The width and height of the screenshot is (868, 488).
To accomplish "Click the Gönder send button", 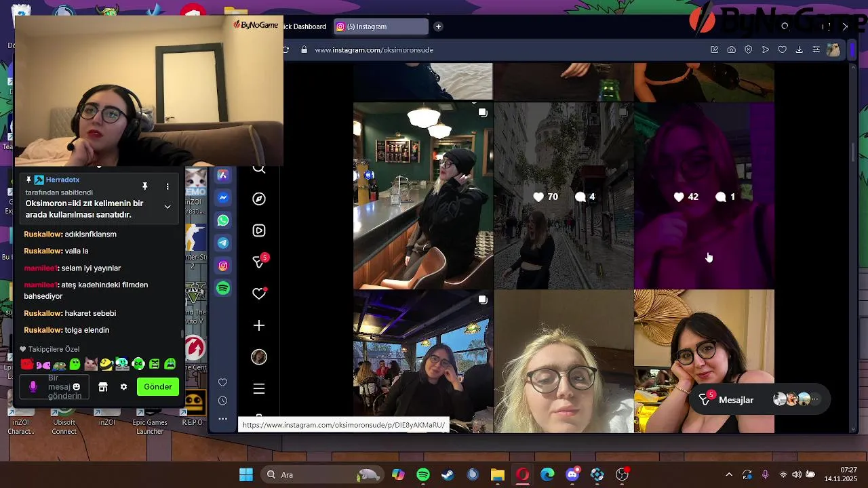I will point(157,386).
